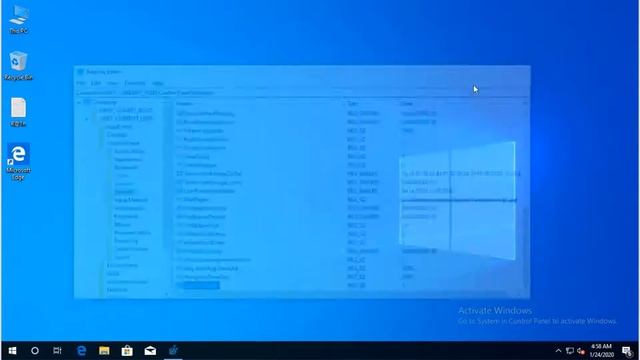Open the volume tray icon
This screenshot has width=640, height=360.
point(581,351)
